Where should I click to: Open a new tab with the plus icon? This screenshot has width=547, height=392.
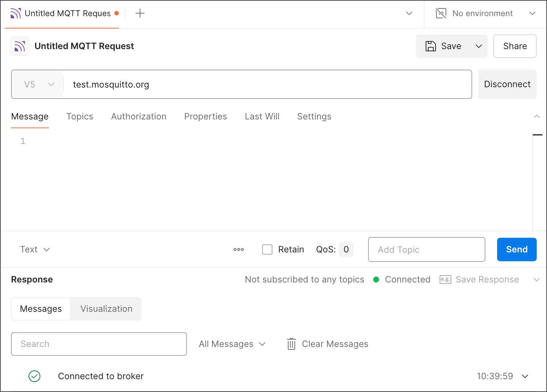coord(140,14)
